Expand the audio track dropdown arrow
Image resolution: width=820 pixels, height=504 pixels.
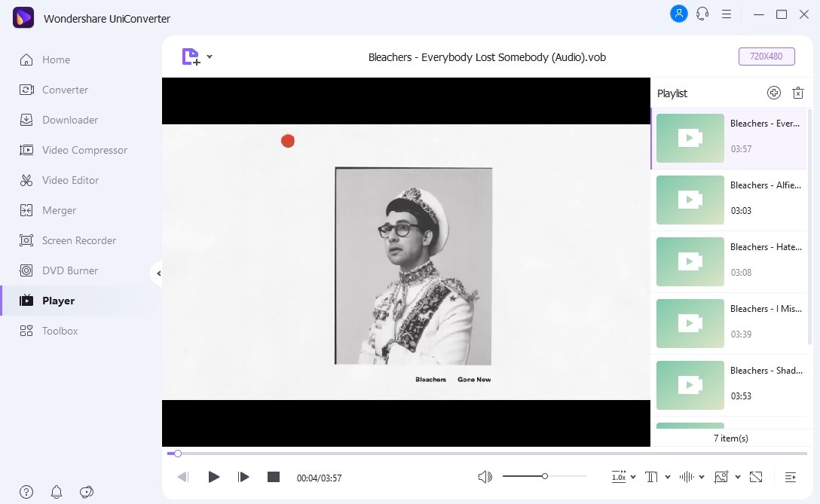(x=701, y=477)
